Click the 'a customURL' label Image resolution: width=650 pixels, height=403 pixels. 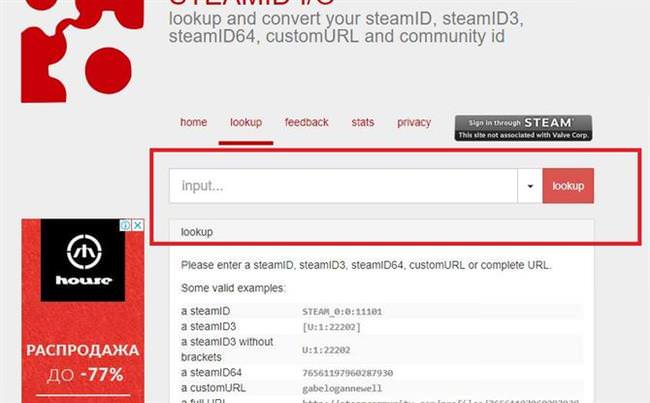tap(213, 388)
